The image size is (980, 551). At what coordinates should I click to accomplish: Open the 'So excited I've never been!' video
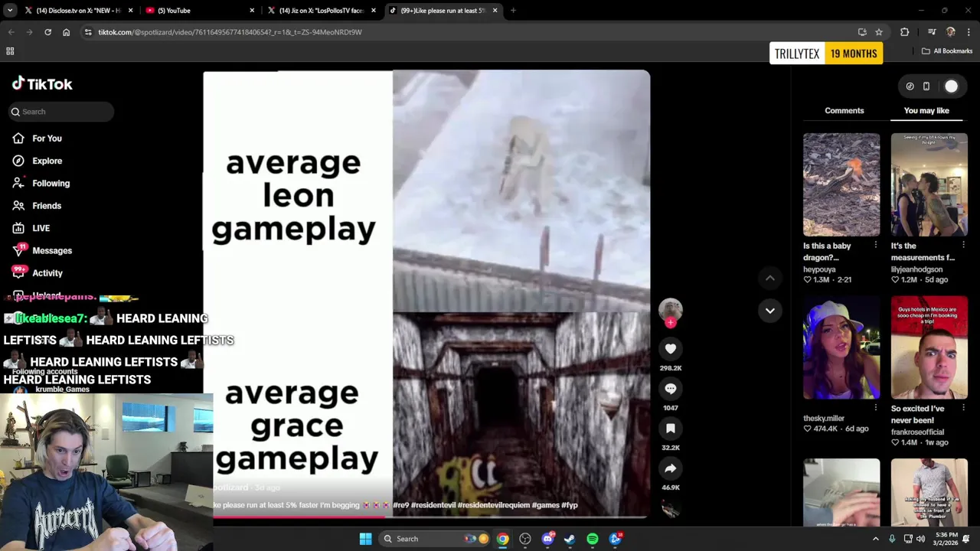click(929, 347)
